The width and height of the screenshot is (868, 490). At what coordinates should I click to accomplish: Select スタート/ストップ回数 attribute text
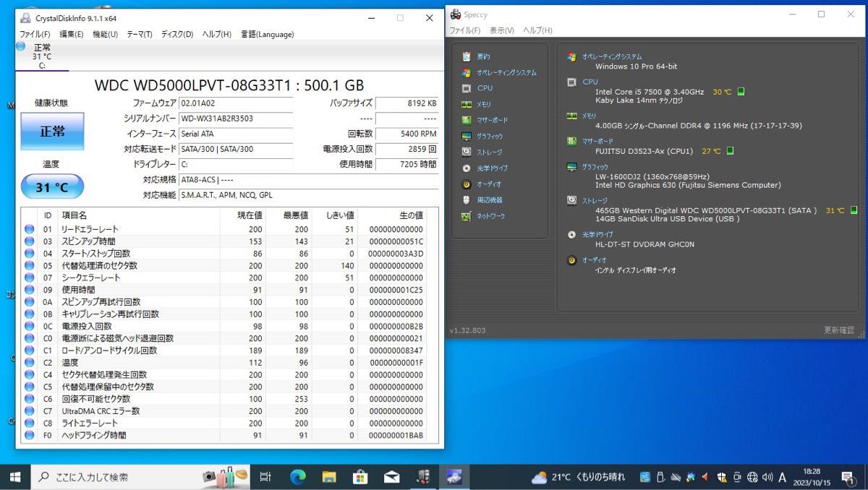tap(96, 254)
